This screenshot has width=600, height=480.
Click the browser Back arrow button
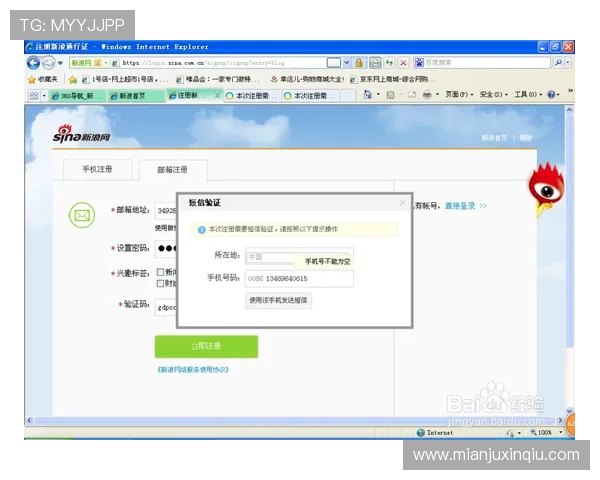click(34, 63)
